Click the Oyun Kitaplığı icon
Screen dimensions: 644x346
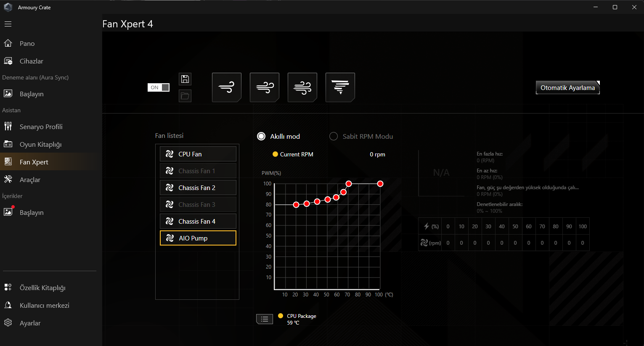8,144
